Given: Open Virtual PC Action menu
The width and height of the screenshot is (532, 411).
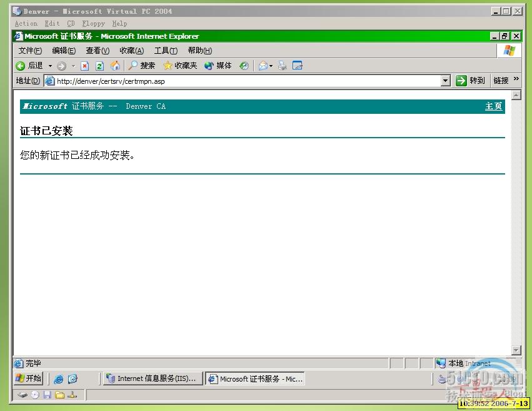Looking at the screenshot, I should click(26, 23).
